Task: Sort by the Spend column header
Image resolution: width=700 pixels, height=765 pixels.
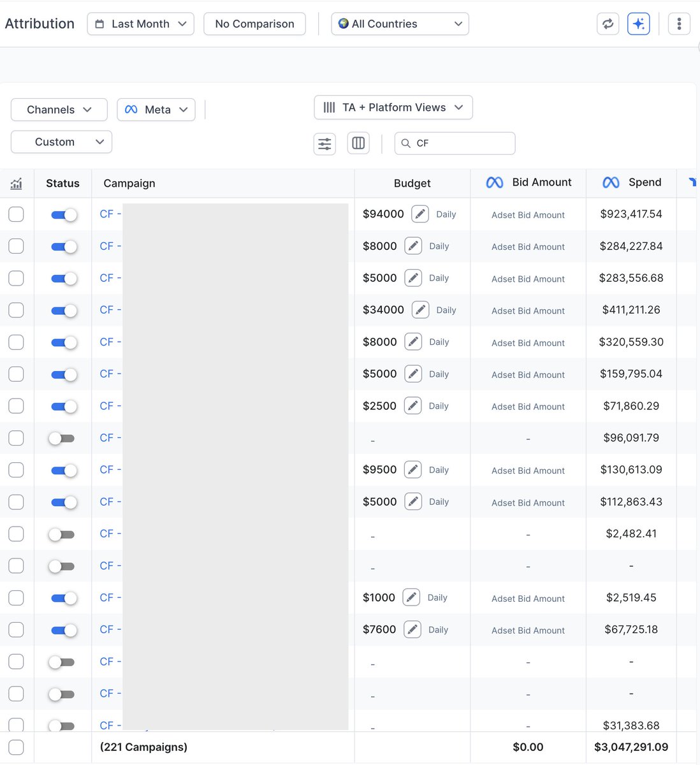Action: pyautogui.click(x=645, y=182)
